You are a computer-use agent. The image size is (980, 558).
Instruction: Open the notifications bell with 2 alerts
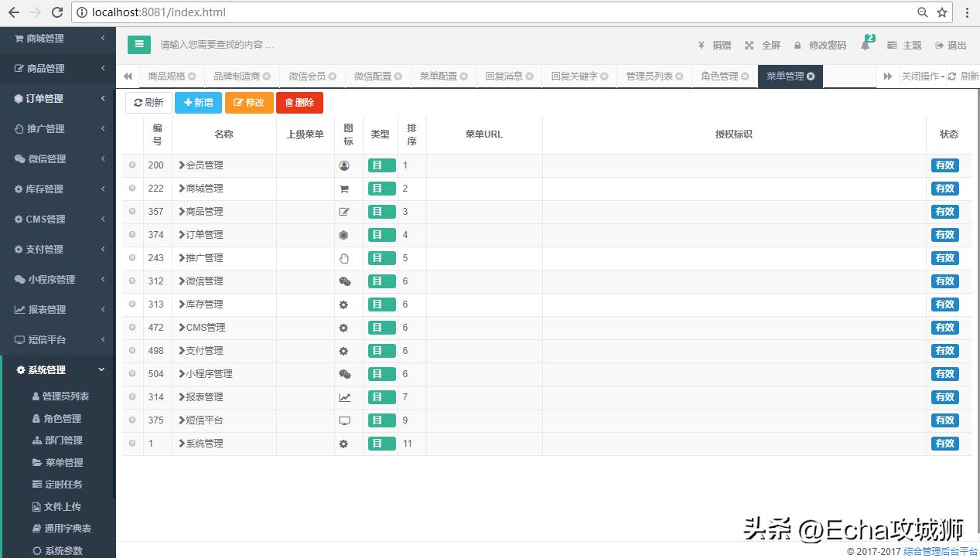[x=866, y=45]
